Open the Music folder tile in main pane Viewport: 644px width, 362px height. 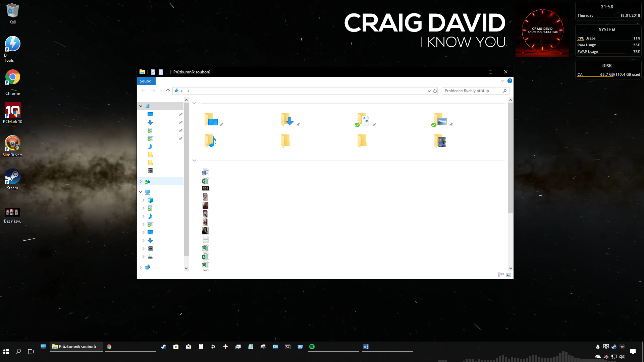click(x=211, y=141)
